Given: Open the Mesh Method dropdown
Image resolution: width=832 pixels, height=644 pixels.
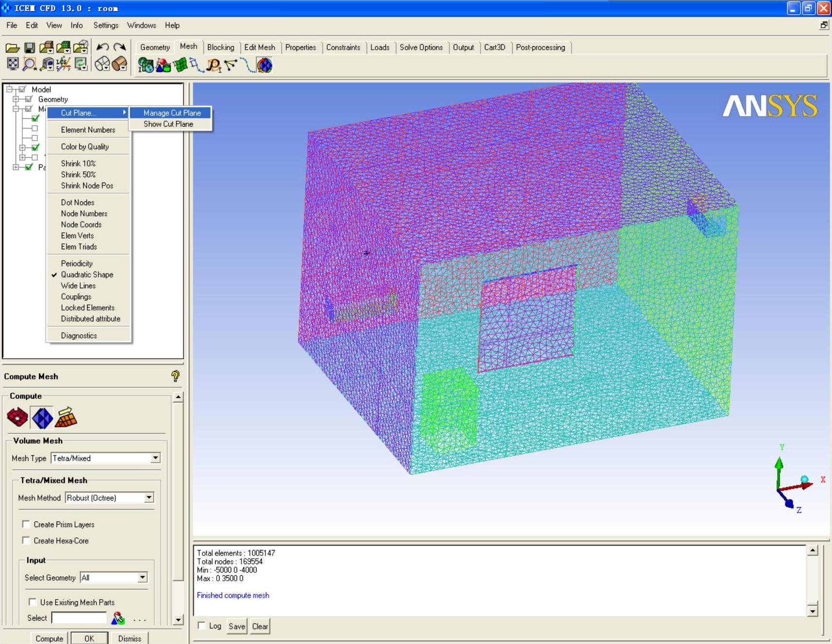Looking at the screenshot, I should pyautogui.click(x=148, y=497).
